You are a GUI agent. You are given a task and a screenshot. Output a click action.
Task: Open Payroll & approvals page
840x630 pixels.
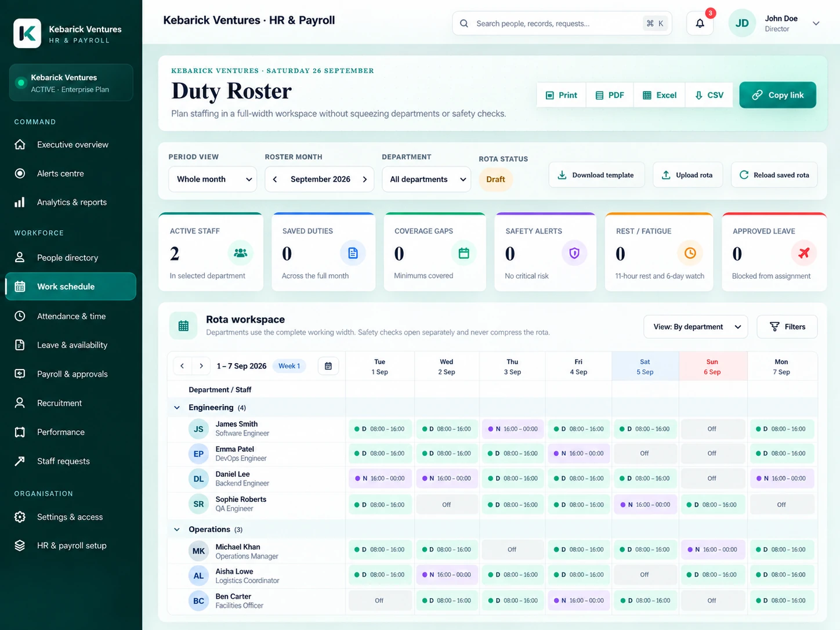pos(71,374)
